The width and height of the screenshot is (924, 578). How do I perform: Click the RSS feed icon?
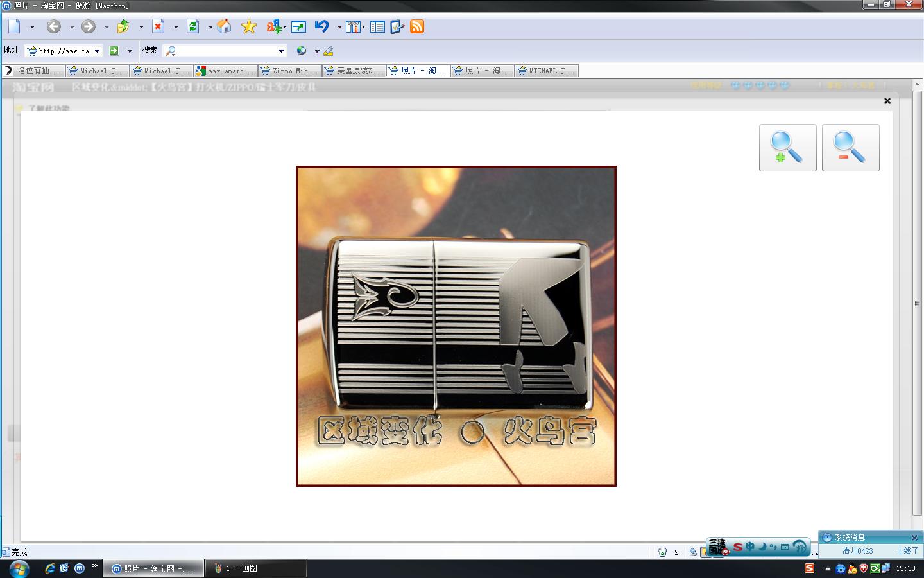[x=417, y=26]
